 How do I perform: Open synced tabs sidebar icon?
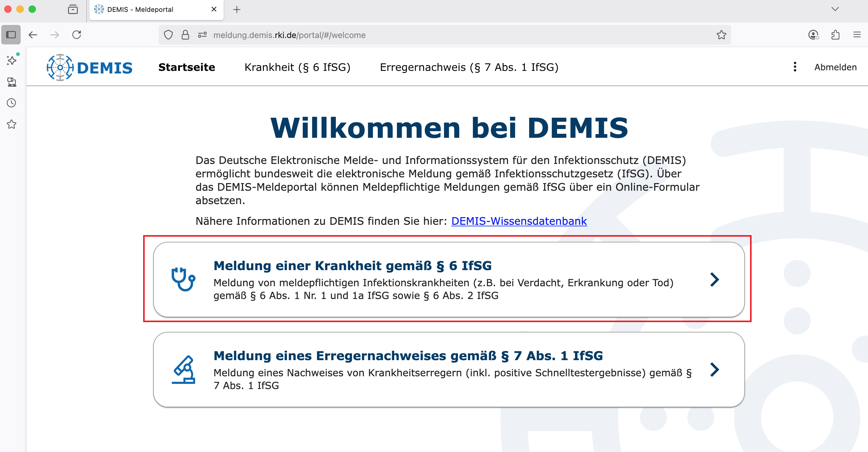click(12, 82)
